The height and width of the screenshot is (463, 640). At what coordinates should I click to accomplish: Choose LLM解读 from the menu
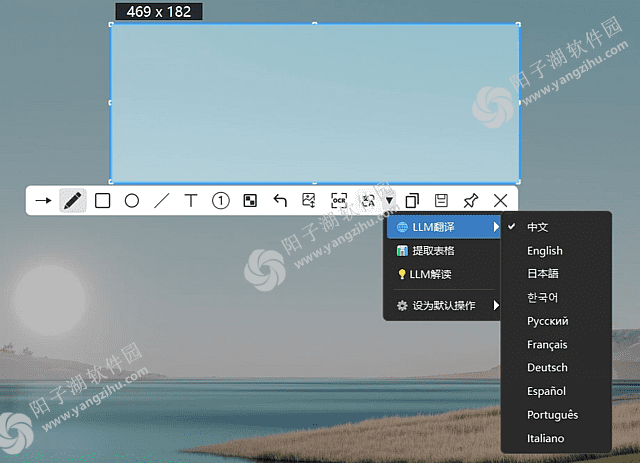point(444,274)
